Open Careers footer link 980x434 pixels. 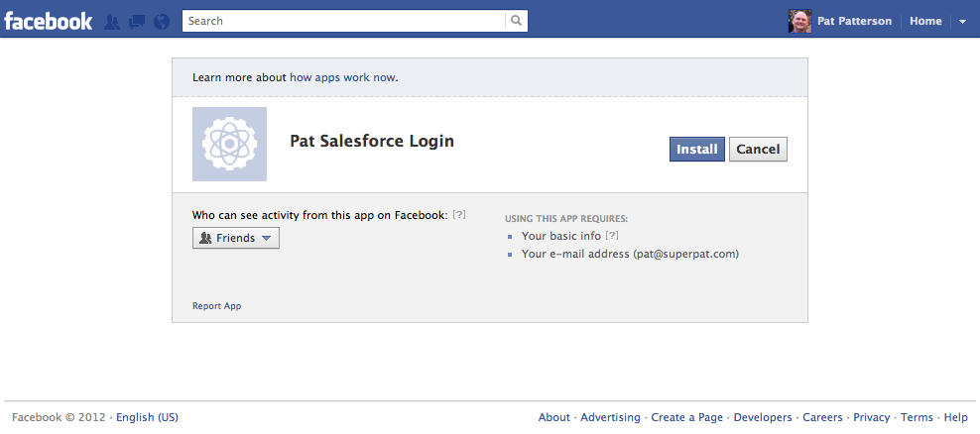pyautogui.click(x=822, y=417)
